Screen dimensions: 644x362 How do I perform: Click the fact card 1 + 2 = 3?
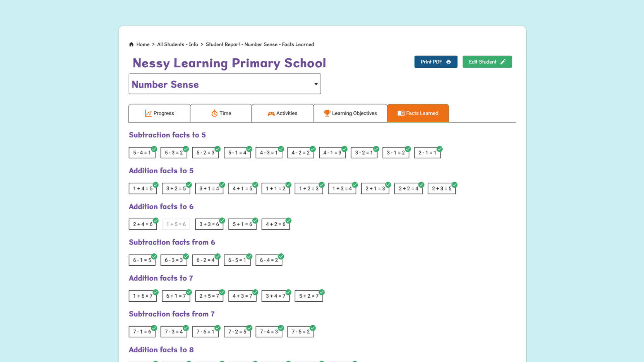(x=309, y=189)
